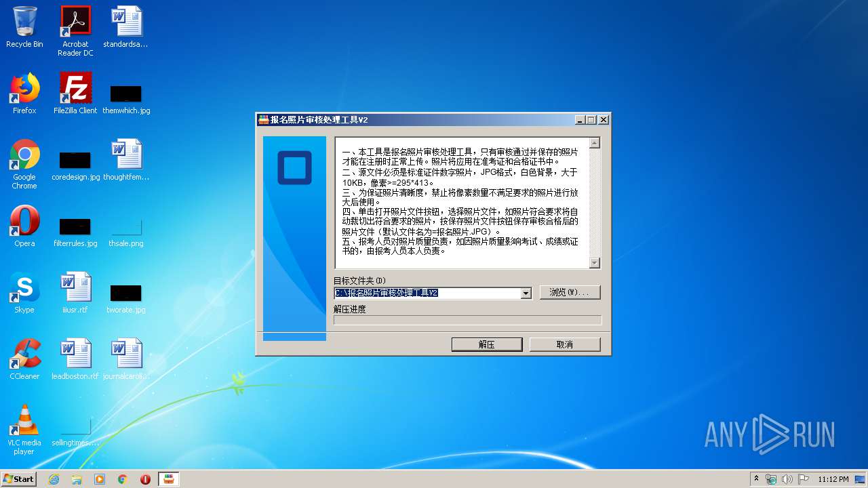868x488 pixels.
Task: Open the standardsa Word document icon
Action: (126, 27)
